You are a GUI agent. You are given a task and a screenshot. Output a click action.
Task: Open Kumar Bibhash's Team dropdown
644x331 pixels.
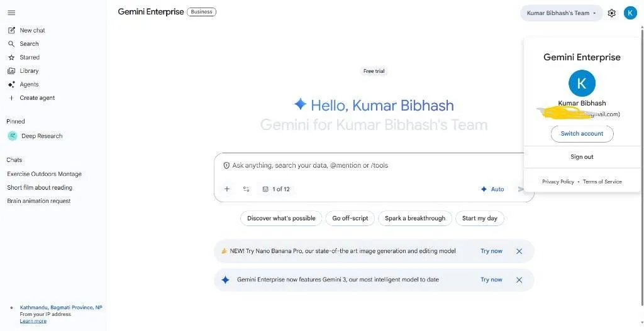562,13
